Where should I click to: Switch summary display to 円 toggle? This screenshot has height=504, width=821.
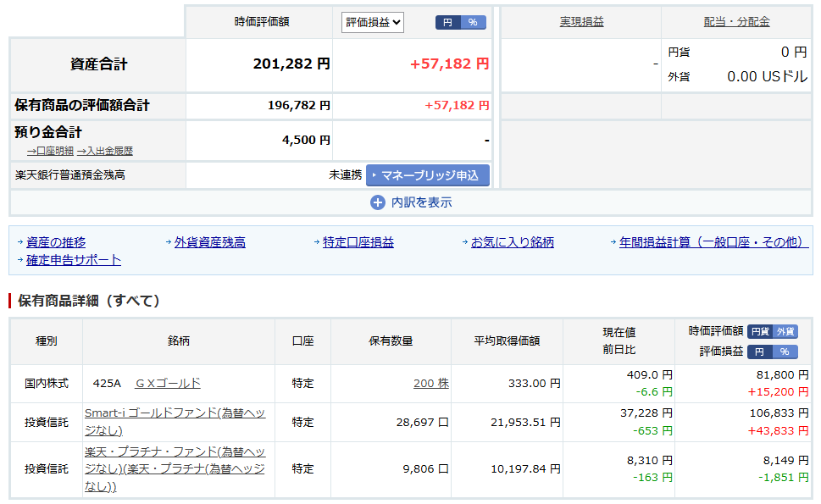click(447, 23)
